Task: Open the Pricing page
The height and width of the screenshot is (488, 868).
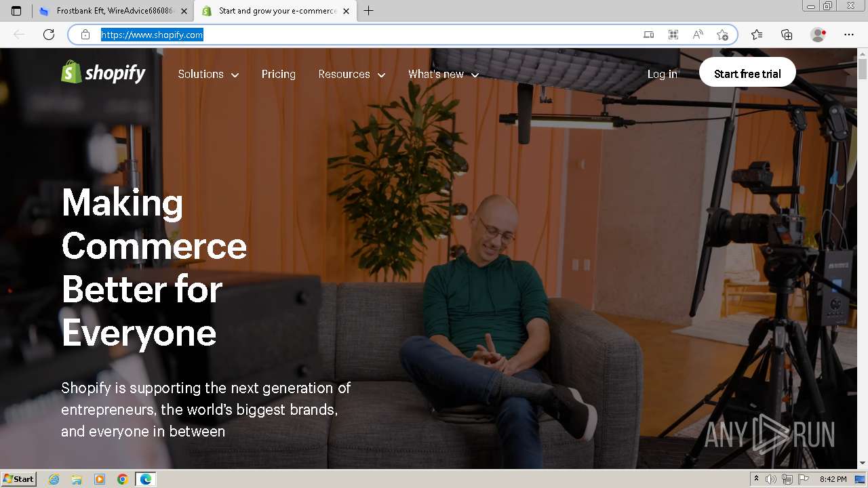Action: click(x=279, y=75)
